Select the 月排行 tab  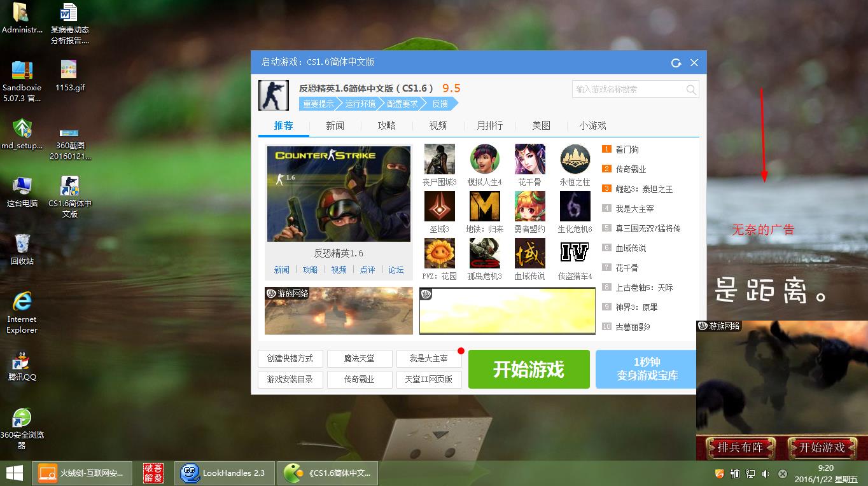tap(490, 125)
